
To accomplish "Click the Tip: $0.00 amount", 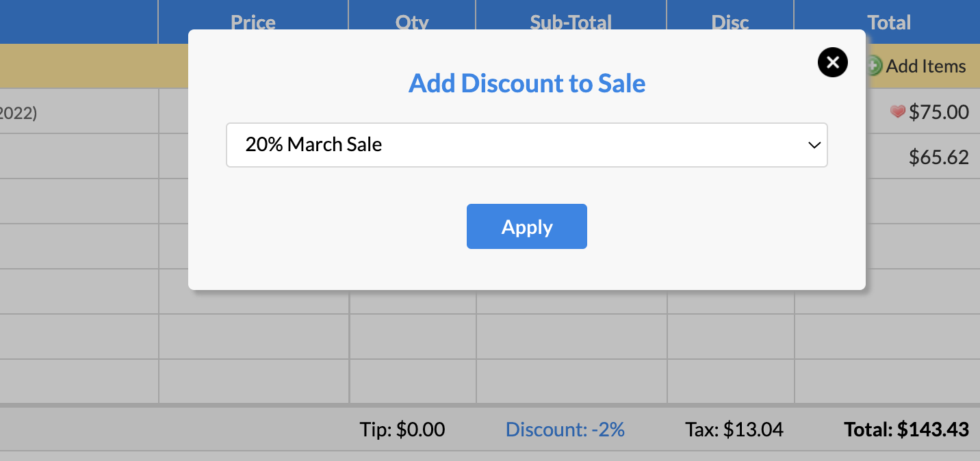I will pos(402,430).
